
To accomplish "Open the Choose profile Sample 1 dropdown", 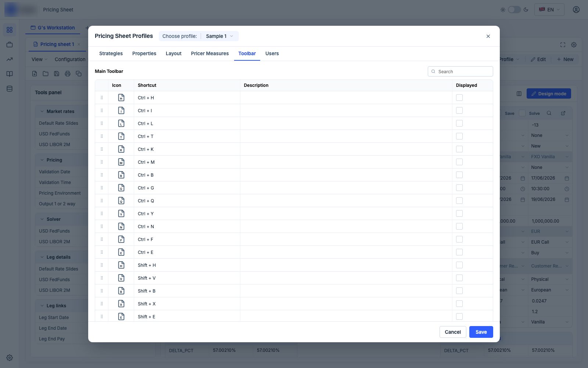I will [219, 36].
